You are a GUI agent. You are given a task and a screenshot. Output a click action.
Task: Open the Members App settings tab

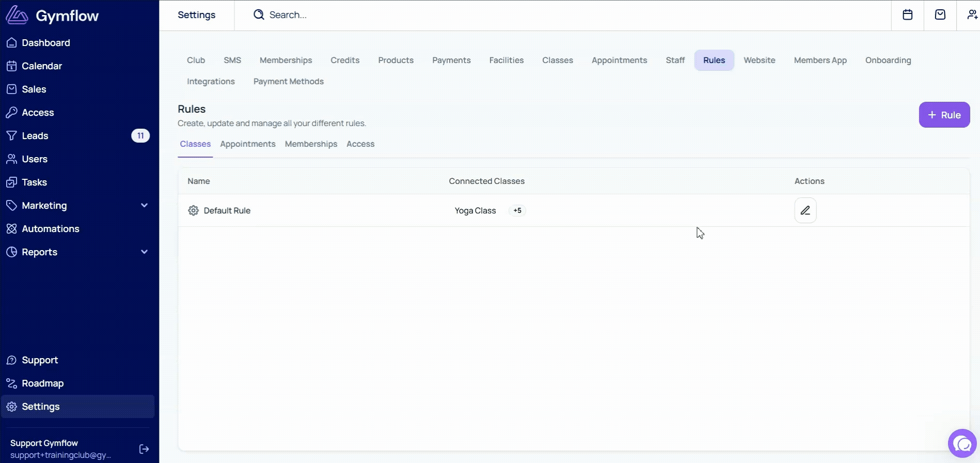pyautogui.click(x=820, y=60)
